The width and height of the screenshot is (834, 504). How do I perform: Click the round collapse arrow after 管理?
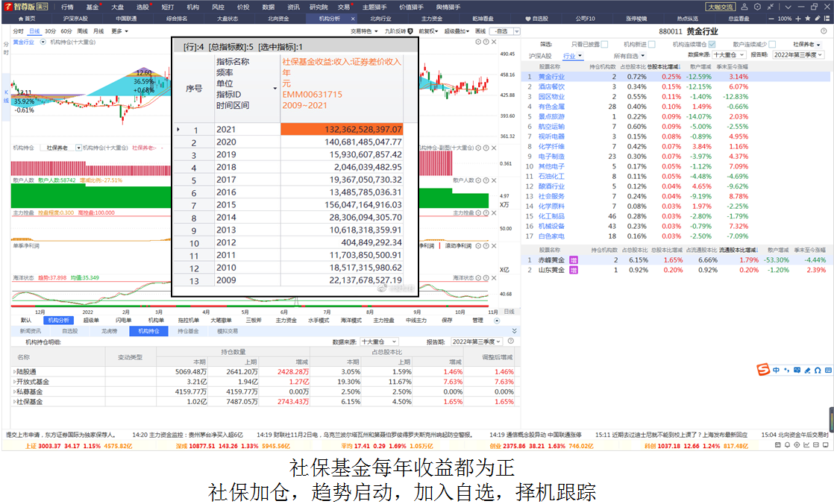click(x=497, y=321)
